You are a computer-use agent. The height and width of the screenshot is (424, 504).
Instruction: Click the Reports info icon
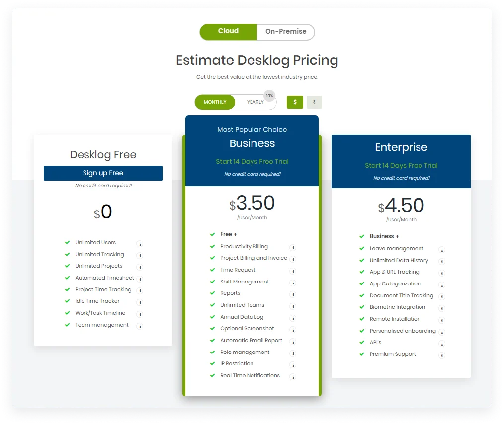click(293, 294)
